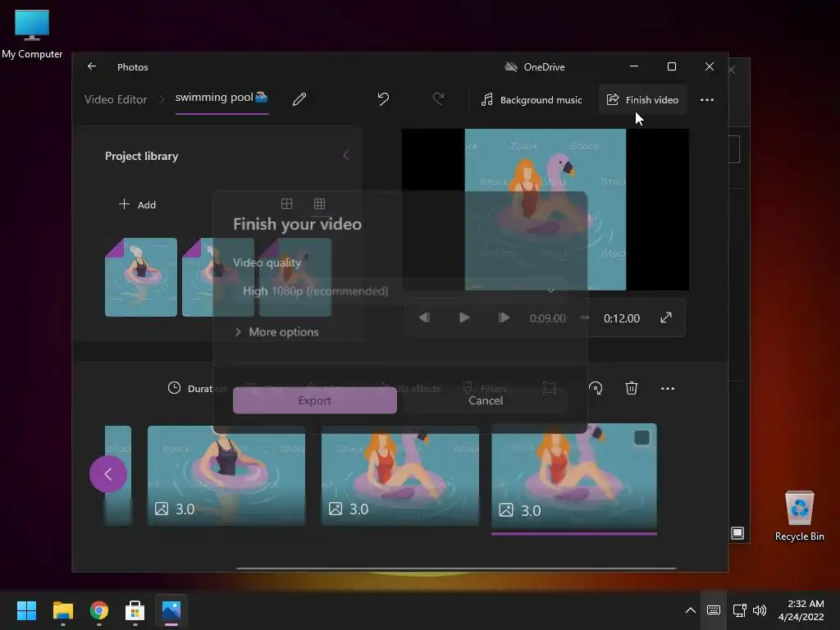
Task: Switch library to small grid view
Action: click(319, 203)
